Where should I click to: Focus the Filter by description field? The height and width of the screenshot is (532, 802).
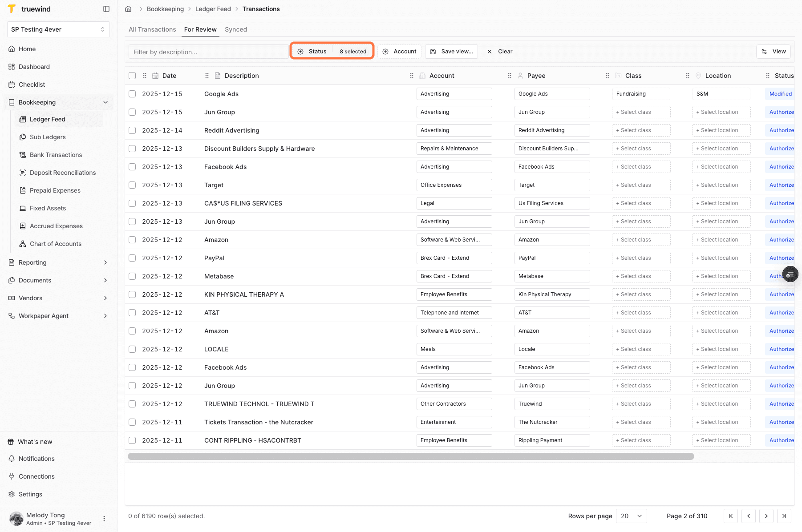209,52
